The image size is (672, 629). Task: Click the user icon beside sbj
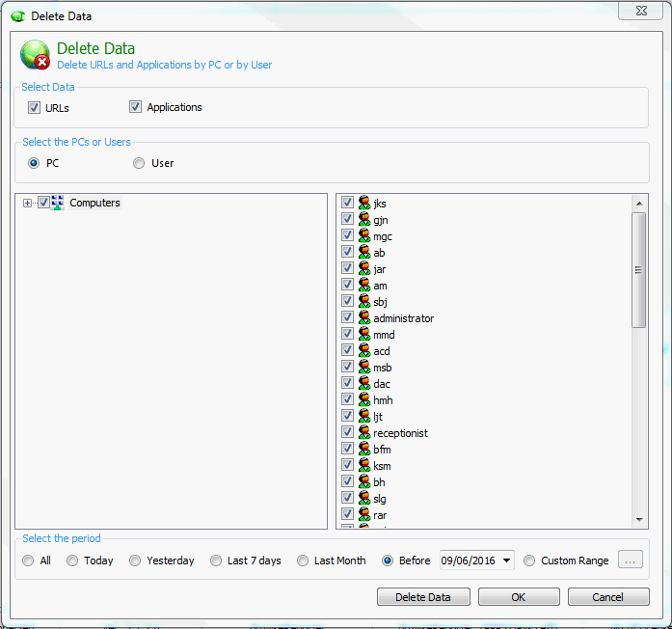pos(363,301)
